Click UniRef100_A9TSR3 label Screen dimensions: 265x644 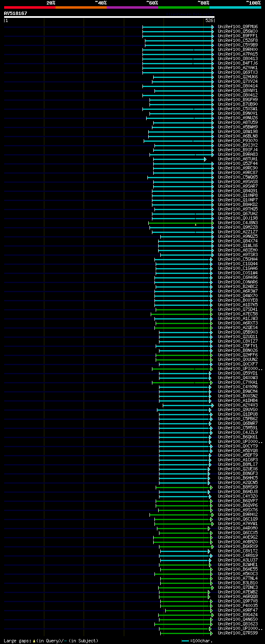pyautogui.click(x=238, y=255)
